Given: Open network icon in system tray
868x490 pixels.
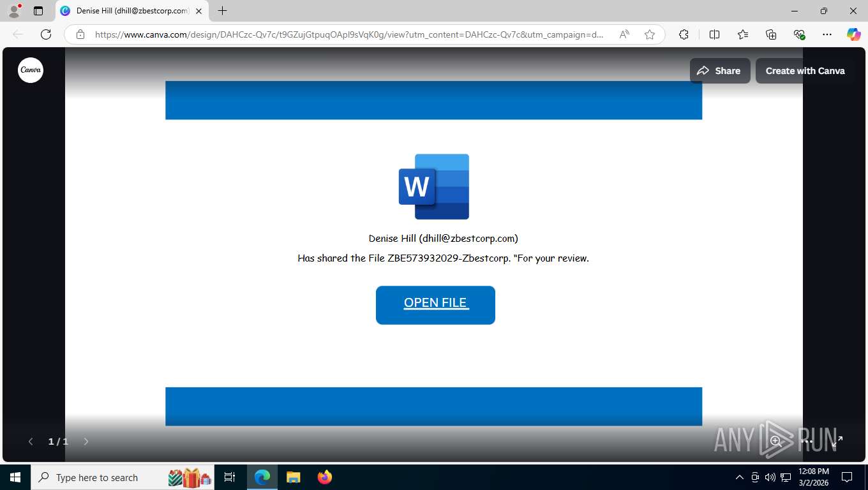Looking at the screenshot, I should point(786,477).
